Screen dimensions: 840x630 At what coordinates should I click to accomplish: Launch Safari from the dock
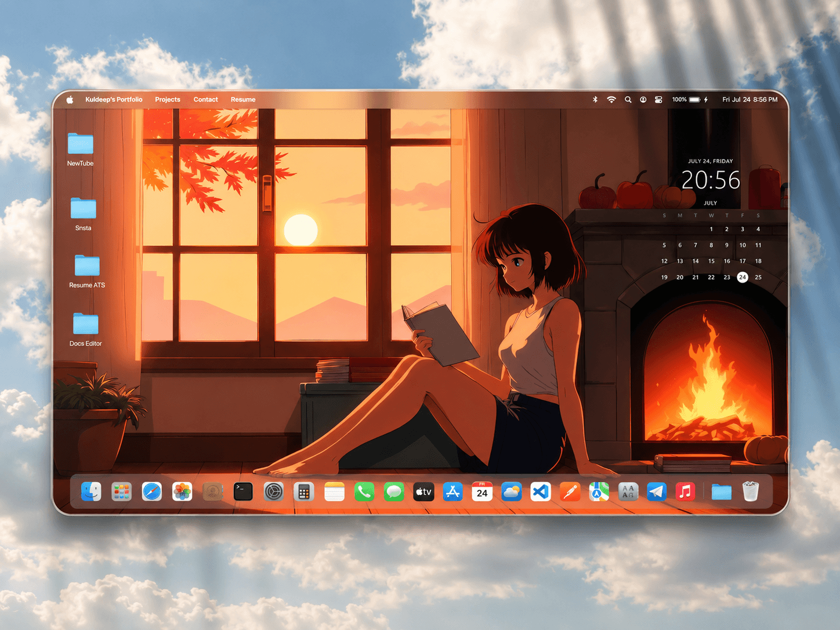click(152, 492)
